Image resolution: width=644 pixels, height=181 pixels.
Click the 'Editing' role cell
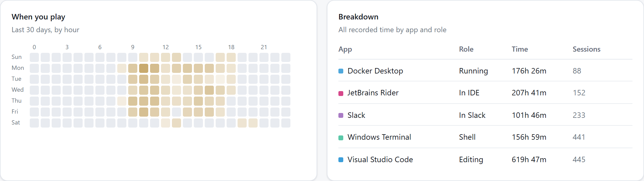pos(471,159)
